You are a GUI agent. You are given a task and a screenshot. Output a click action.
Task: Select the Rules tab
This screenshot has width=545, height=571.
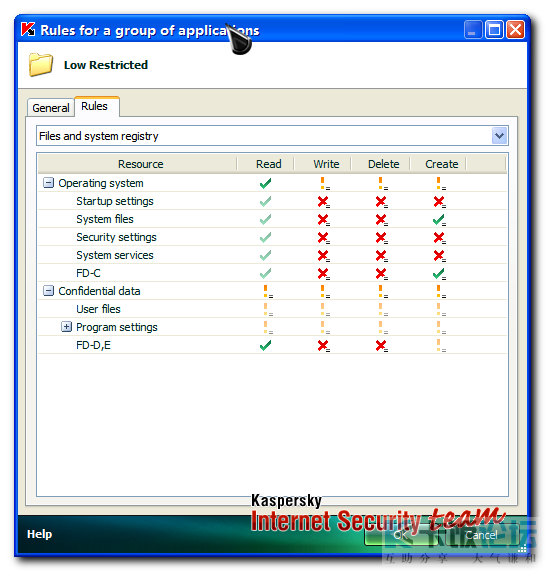pyautogui.click(x=97, y=106)
